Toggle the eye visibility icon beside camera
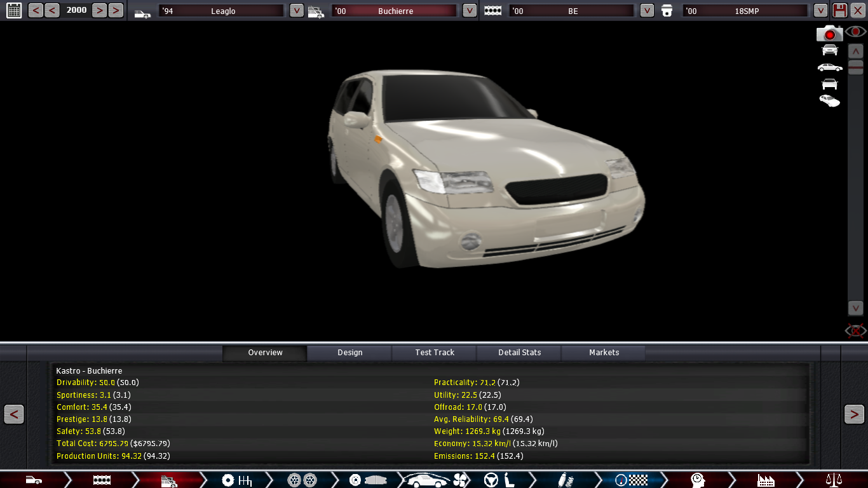The width and height of the screenshot is (868, 488). [x=856, y=32]
